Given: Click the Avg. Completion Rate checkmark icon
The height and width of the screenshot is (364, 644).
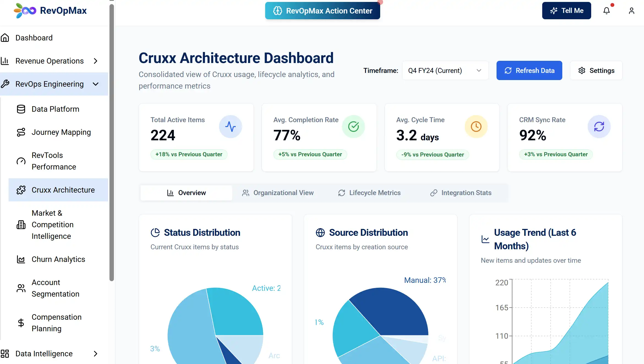Looking at the screenshot, I should pos(353,127).
